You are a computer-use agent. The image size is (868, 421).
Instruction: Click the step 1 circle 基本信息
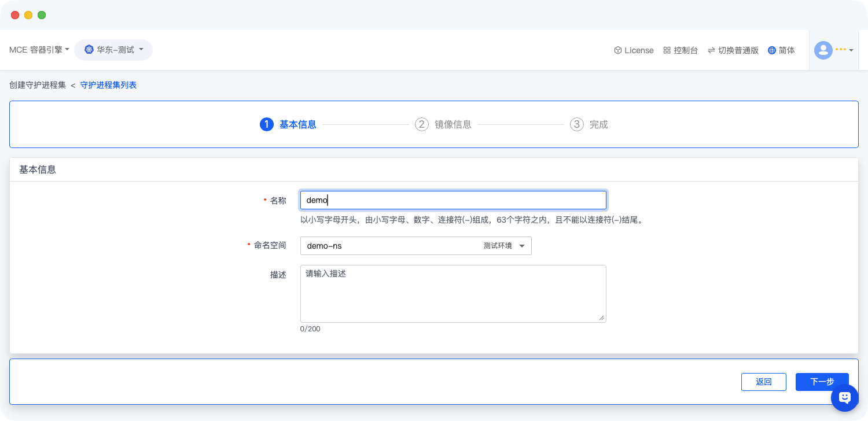click(x=266, y=124)
